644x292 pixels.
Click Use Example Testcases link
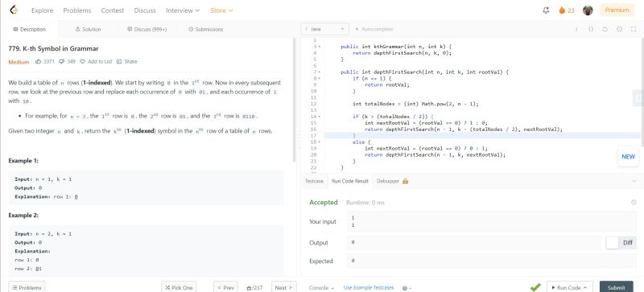[x=369, y=287]
